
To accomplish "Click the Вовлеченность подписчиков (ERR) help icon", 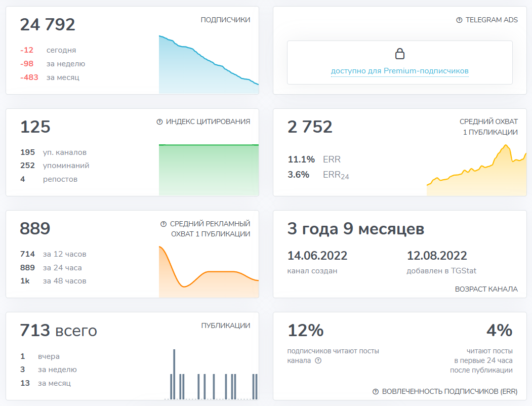I will click(x=376, y=391).
